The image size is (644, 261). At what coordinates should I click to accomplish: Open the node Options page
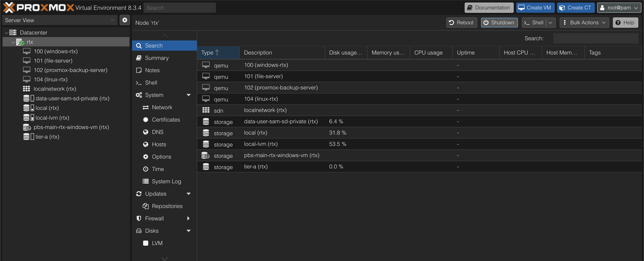[x=164, y=156]
